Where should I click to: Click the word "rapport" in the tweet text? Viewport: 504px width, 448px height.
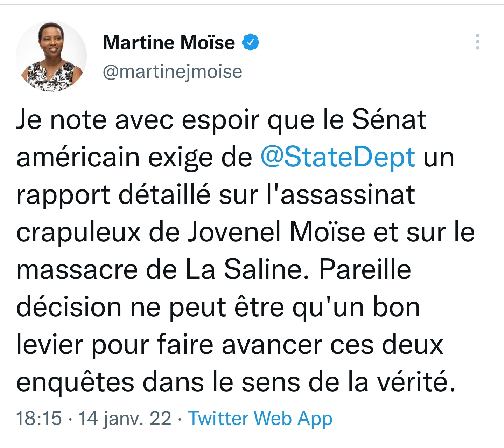[x=63, y=195]
